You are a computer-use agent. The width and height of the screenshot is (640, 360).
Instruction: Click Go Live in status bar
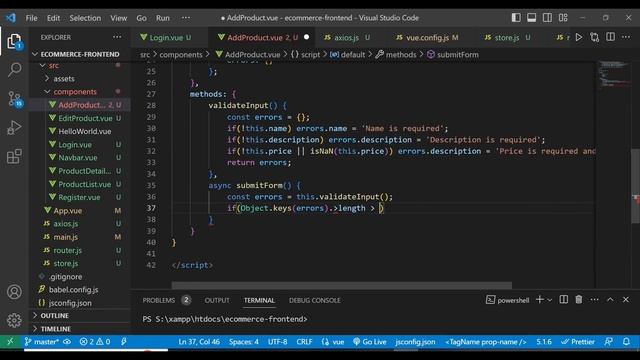pyautogui.click(x=369, y=342)
